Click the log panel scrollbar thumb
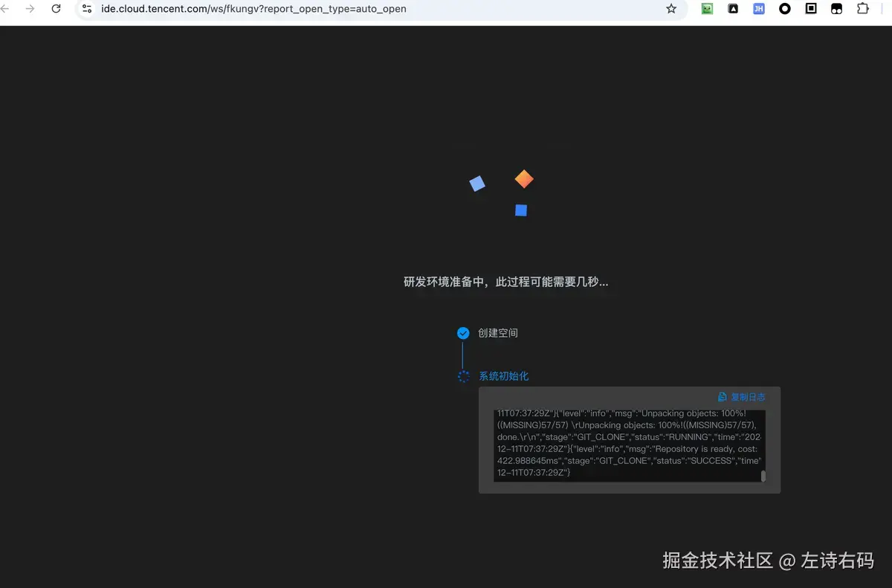 (763, 476)
